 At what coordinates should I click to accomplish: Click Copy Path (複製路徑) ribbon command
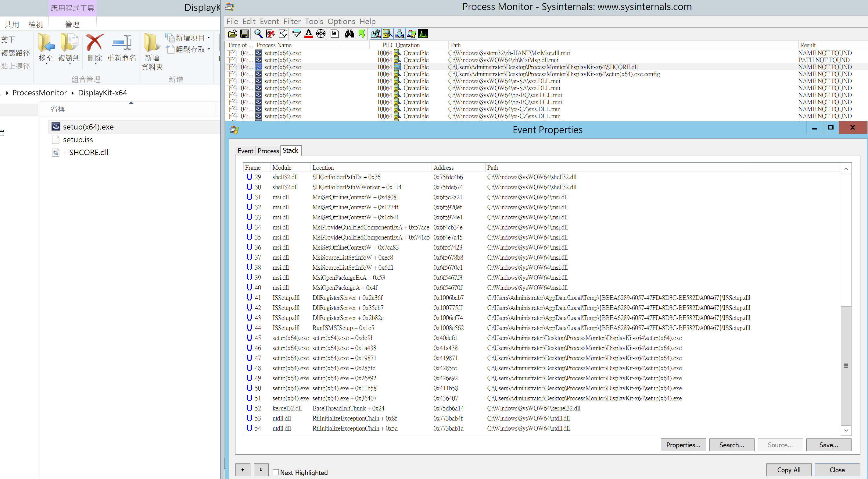[16, 53]
